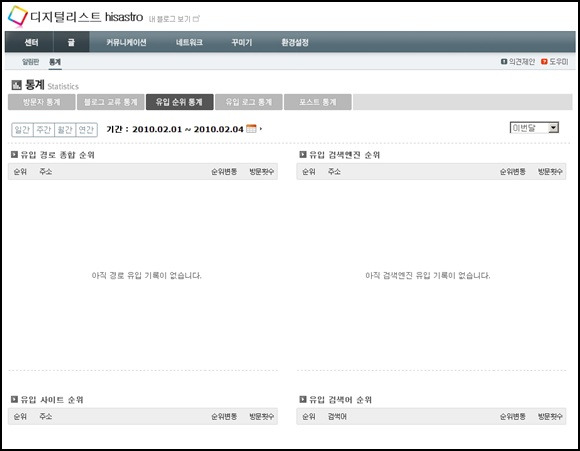Image resolution: width=580 pixels, height=451 pixels.
Task: Click arrow icon beside 유입 사이트 순위
Action: pos(14,399)
